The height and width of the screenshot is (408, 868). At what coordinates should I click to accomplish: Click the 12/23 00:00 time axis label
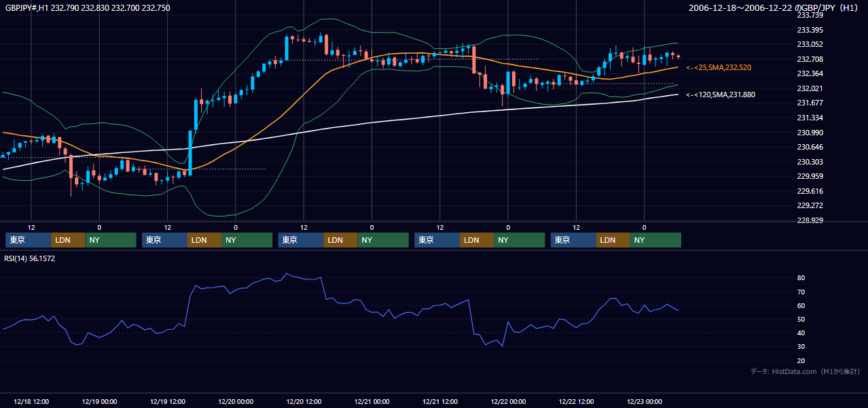pyautogui.click(x=645, y=401)
